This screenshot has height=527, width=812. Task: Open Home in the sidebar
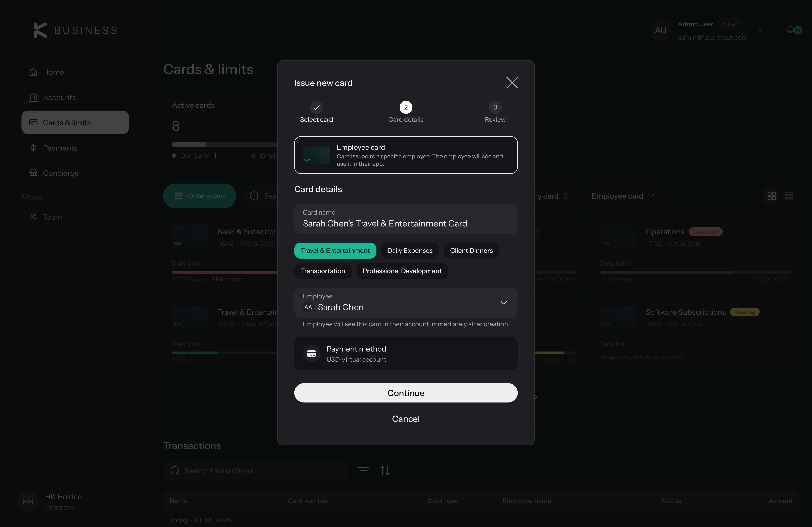(x=75, y=72)
